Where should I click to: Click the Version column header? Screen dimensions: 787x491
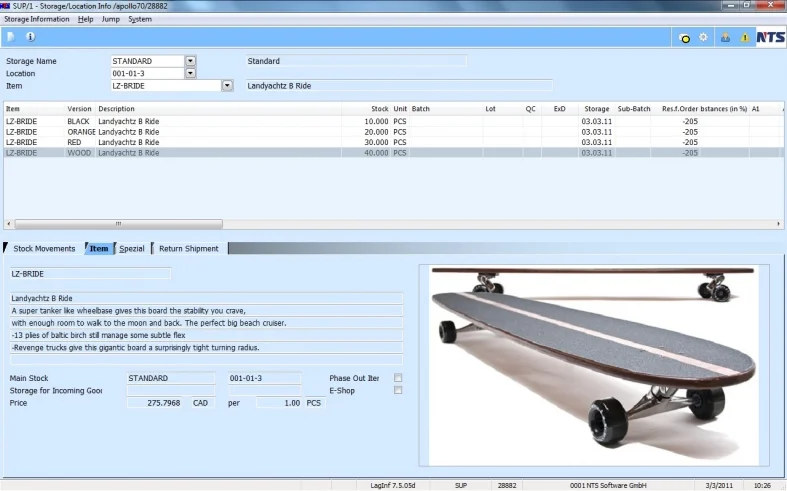click(79, 108)
